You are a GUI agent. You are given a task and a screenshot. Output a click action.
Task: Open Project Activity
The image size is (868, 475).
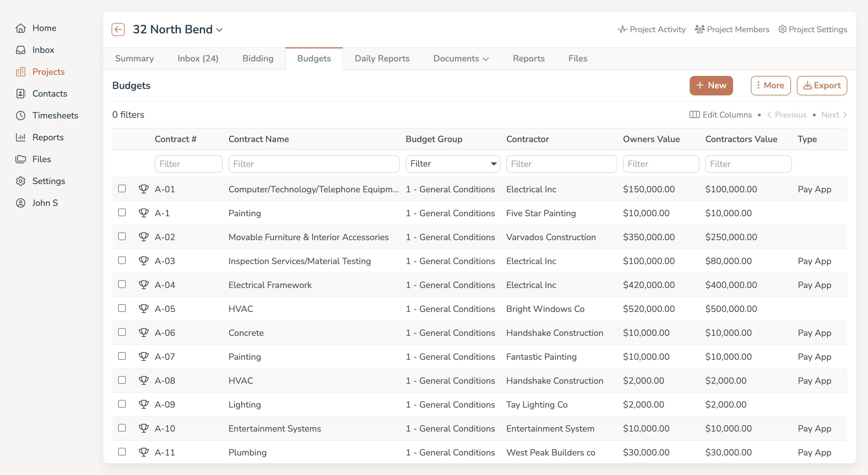[651, 29]
